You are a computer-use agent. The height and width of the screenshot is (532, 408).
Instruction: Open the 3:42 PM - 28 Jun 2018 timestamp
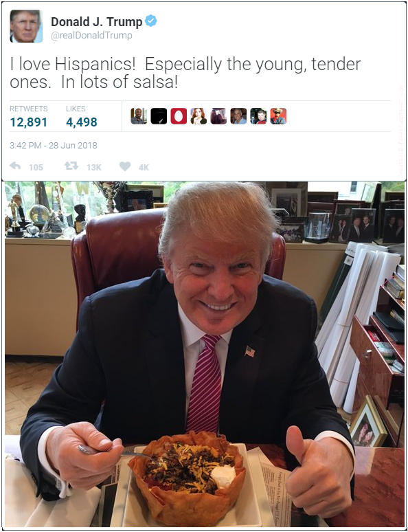pyautogui.click(x=54, y=146)
